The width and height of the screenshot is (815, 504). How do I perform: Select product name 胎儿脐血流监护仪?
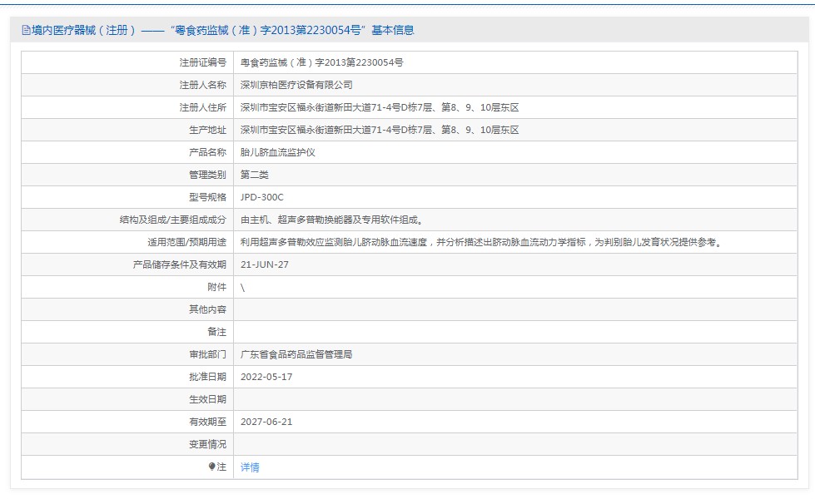277,152
